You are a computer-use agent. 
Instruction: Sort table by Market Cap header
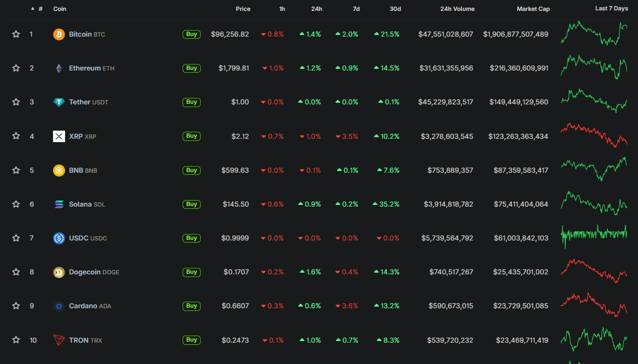533,9
